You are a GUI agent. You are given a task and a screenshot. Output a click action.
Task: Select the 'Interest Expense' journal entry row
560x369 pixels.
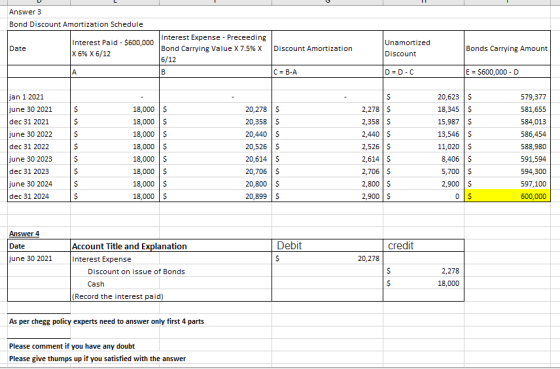pyautogui.click(x=102, y=259)
